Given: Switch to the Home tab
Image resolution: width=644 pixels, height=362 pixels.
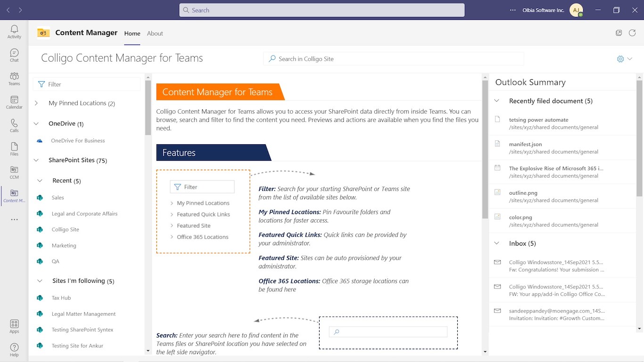Looking at the screenshot, I should pos(132,33).
